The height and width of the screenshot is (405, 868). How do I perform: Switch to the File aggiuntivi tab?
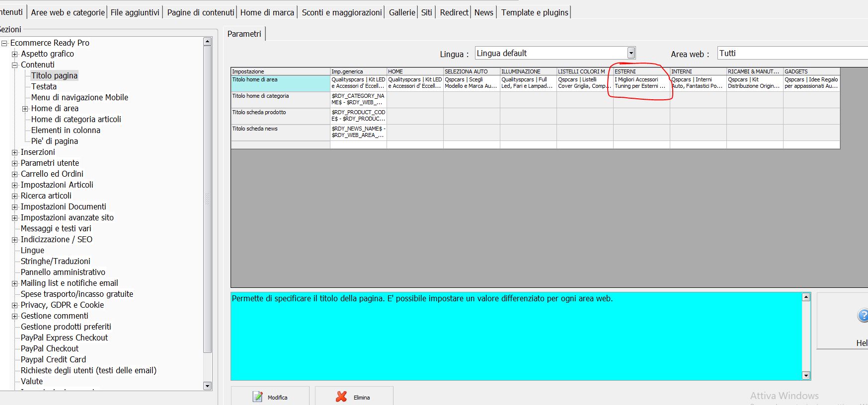pos(135,12)
